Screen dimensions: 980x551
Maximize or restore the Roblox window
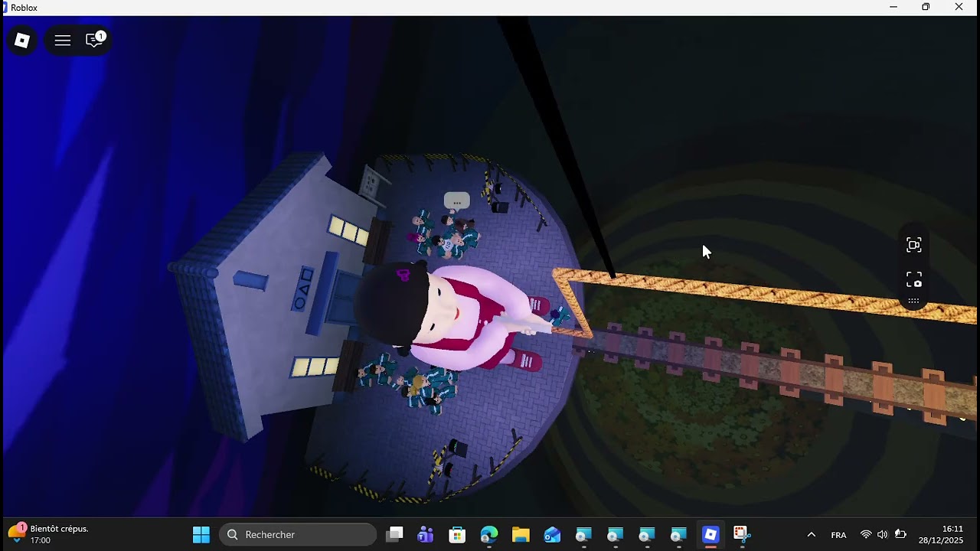(x=926, y=7)
